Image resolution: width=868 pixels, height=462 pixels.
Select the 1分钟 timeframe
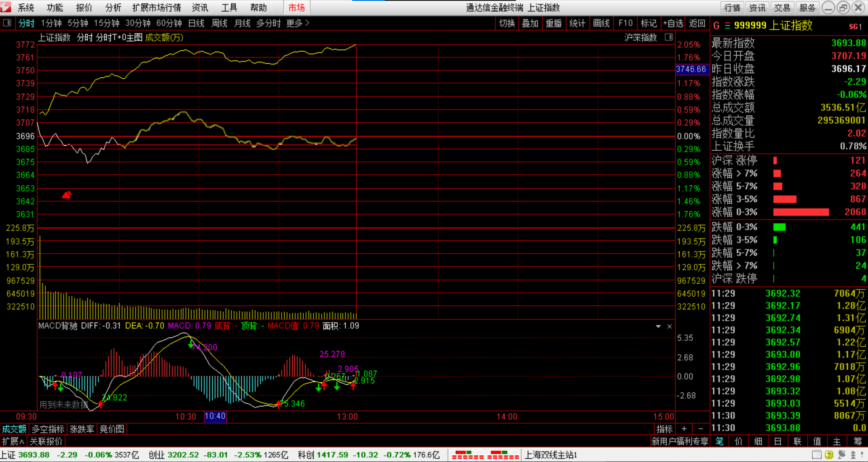51,23
